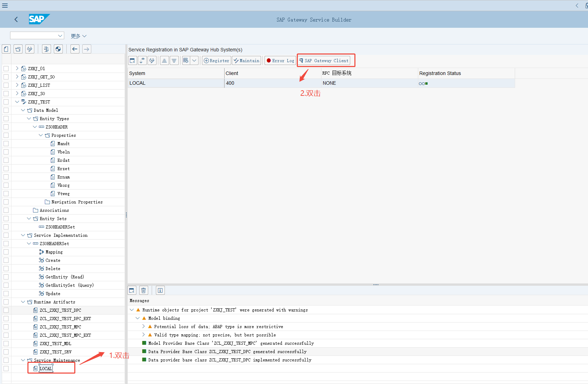Click the Maintain button
Image resolution: width=588 pixels, height=384 pixels.
pos(247,61)
